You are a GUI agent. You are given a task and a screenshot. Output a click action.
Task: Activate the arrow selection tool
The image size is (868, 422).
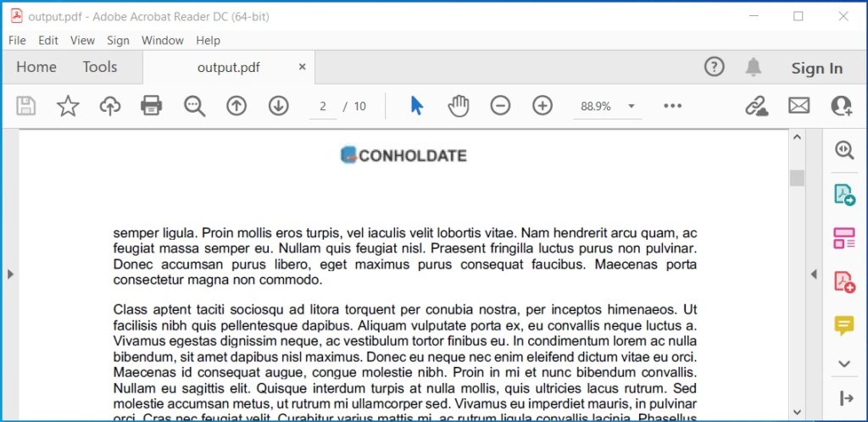pos(416,106)
